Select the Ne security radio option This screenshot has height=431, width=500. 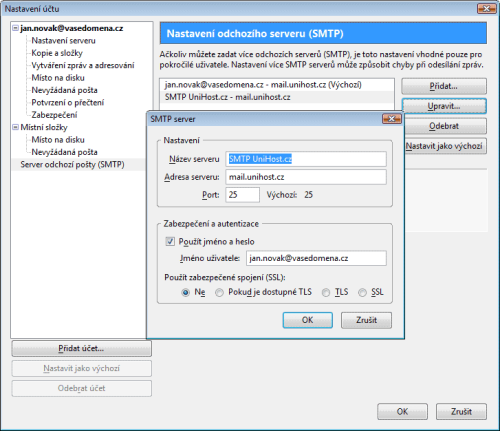[x=185, y=292]
